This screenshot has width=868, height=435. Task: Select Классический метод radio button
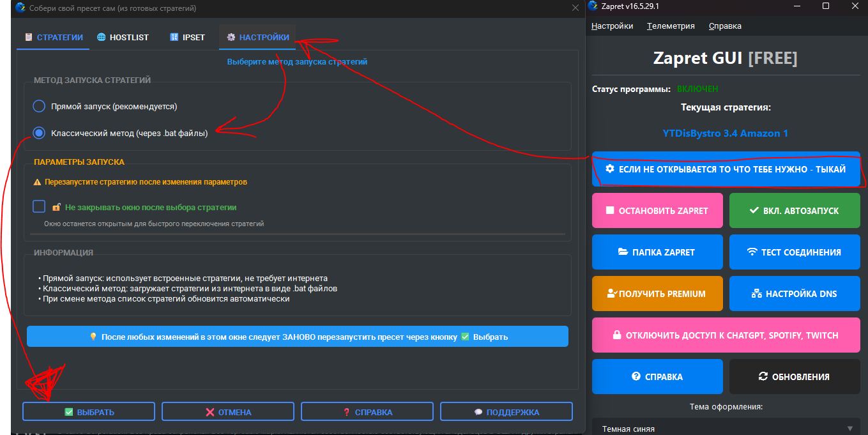tap(39, 133)
